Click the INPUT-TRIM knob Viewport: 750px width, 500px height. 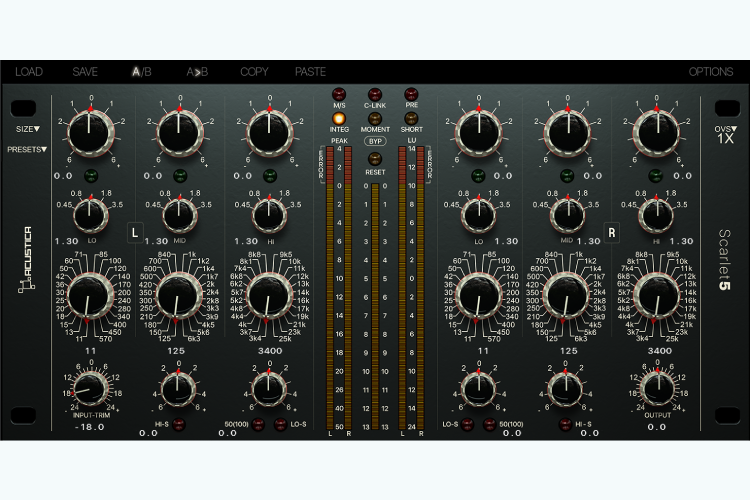click(x=91, y=388)
